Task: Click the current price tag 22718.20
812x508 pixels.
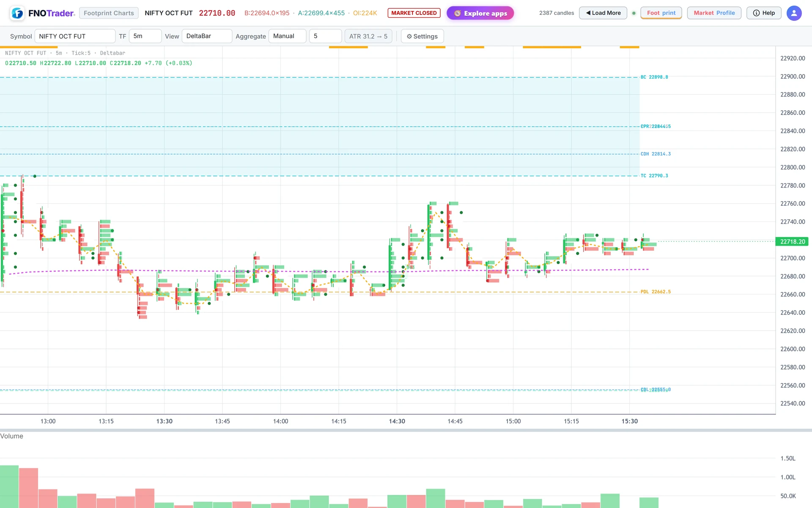Action: click(792, 242)
